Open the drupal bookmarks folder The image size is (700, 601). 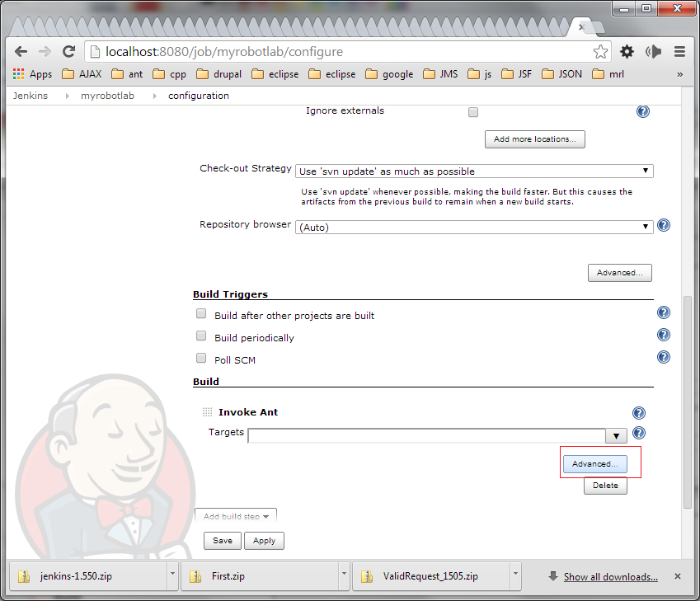tap(219, 74)
